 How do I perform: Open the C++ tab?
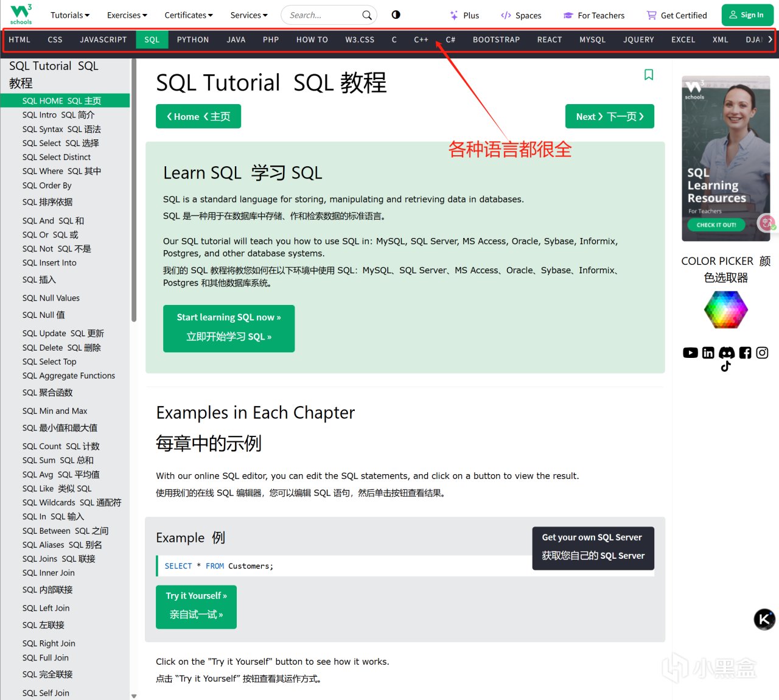421,40
